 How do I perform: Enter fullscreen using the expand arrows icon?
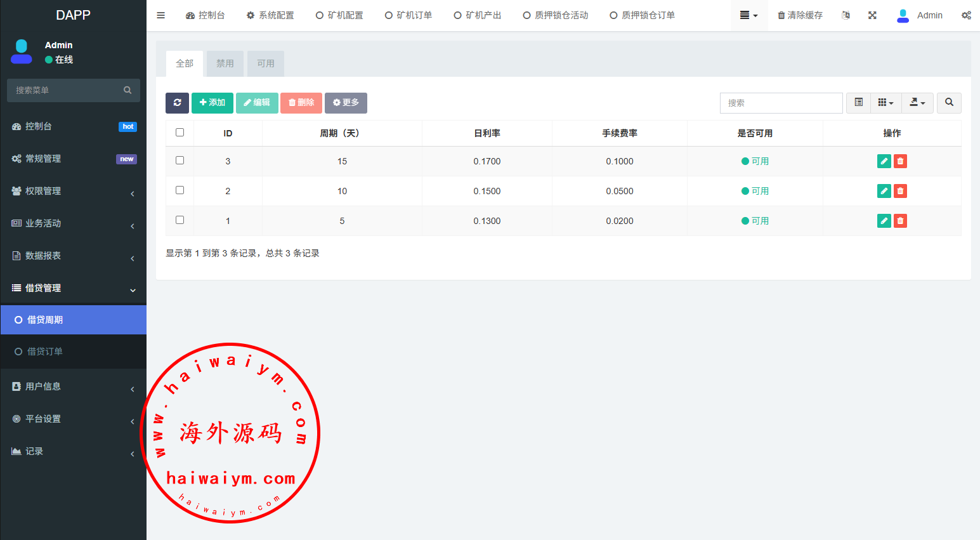(872, 15)
